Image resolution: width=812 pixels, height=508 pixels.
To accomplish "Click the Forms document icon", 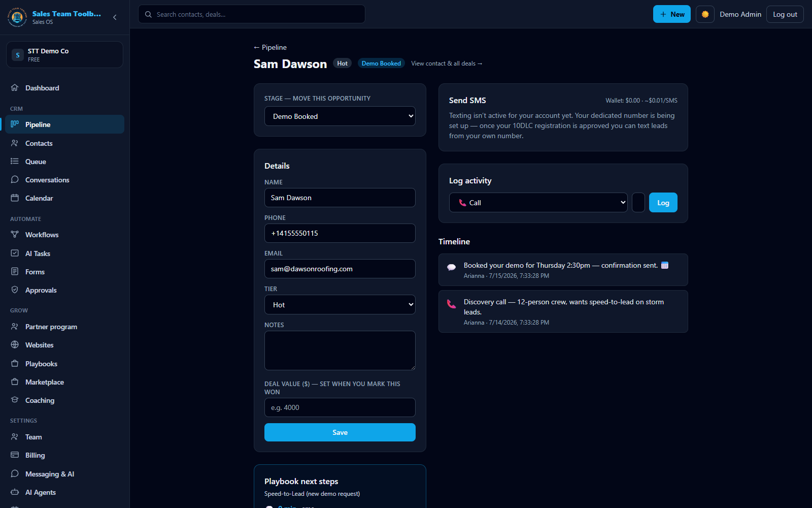I will click(15, 271).
